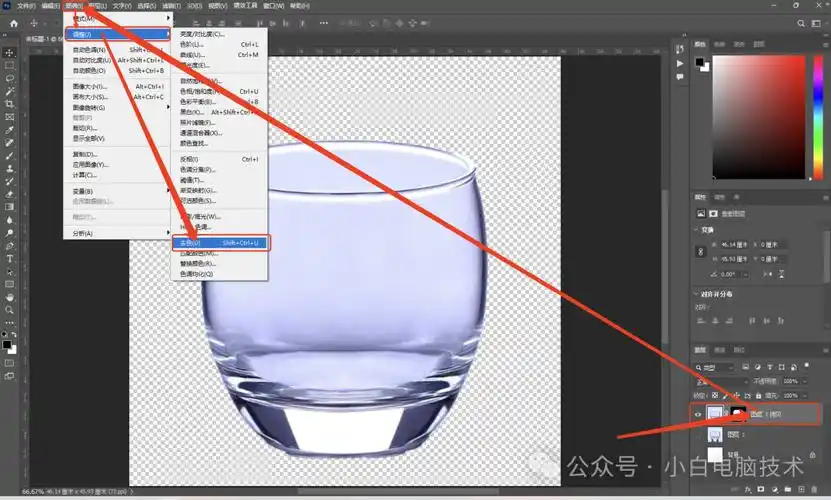Hide the top copy layer via eye icon
This screenshot has height=500, width=831.
[x=699, y=413]
